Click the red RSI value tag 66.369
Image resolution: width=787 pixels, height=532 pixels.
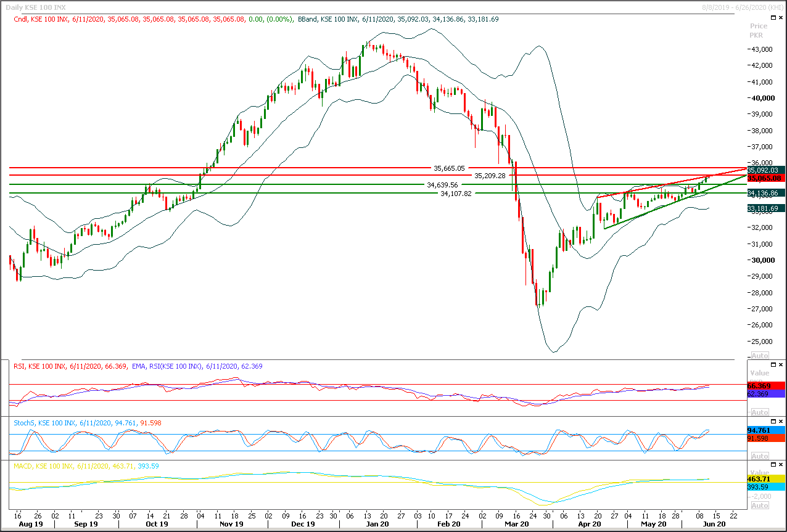click(x=766, y=386)
